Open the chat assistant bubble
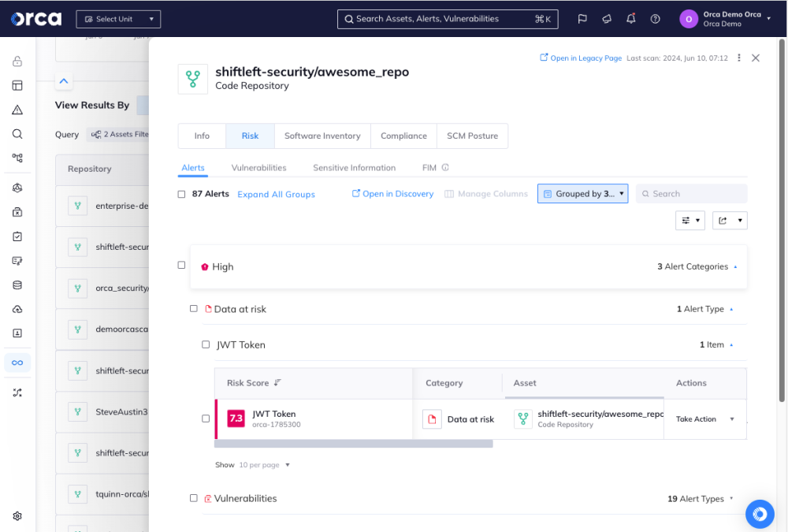The image size is (788, 532). (x=760, y=514)
